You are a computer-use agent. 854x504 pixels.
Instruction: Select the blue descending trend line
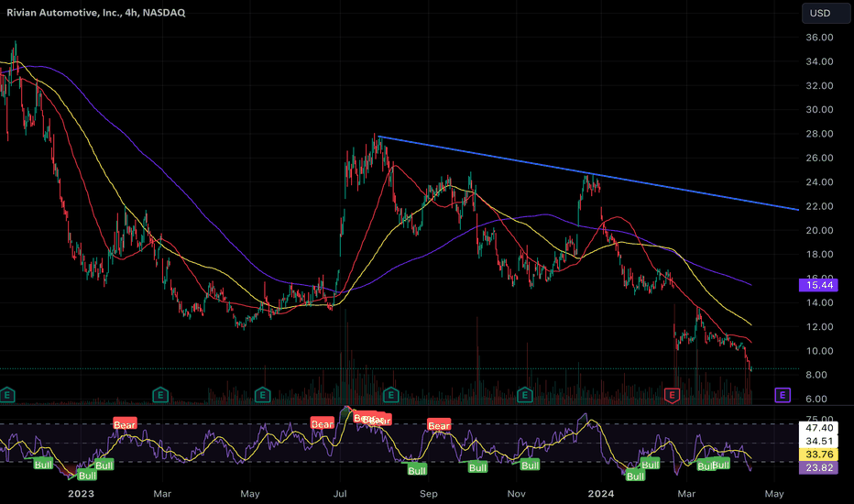(x=589, y=173)
